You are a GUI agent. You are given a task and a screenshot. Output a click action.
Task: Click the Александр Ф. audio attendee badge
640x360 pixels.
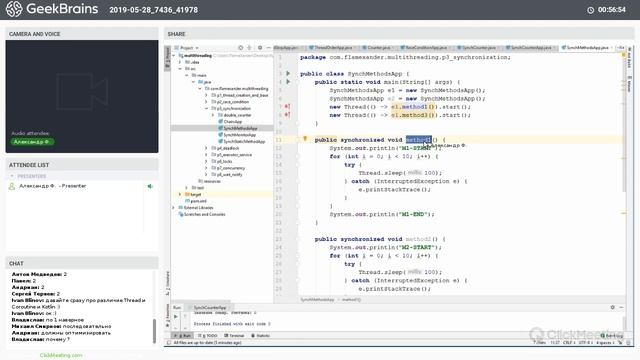[x=32, y=142]
